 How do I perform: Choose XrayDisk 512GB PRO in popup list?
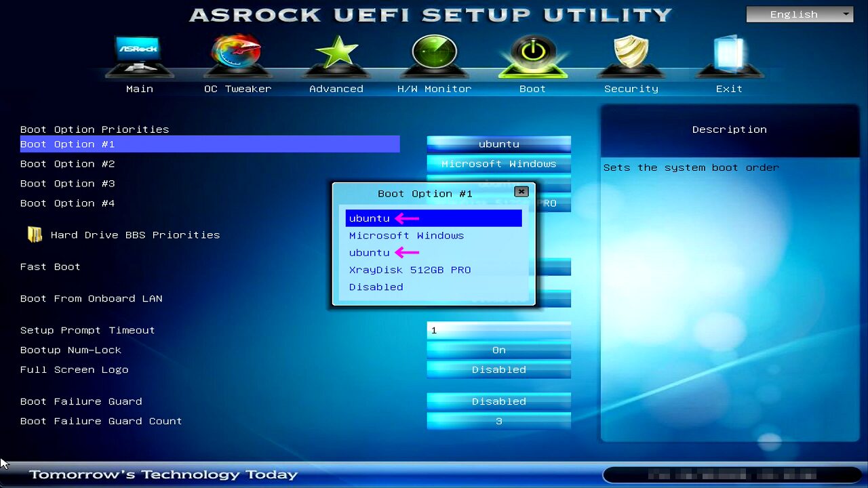pyautogui.click(x=410, y=270)
